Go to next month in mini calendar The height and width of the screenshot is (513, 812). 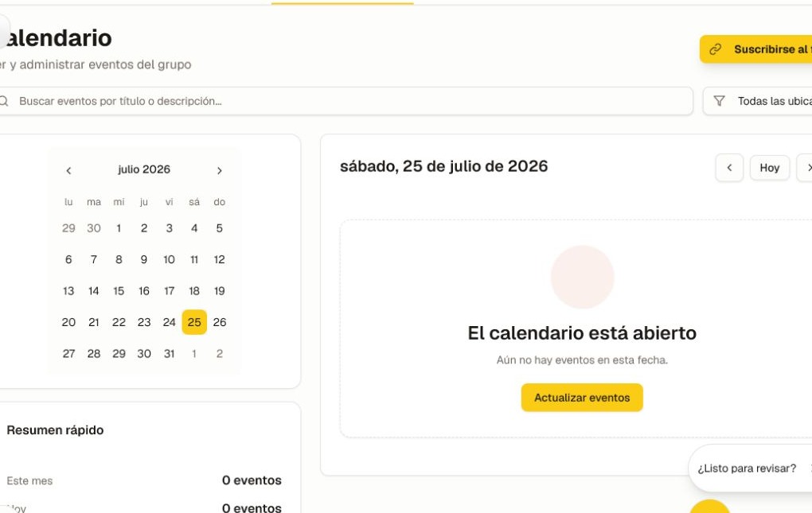click(x=220, y=171)
